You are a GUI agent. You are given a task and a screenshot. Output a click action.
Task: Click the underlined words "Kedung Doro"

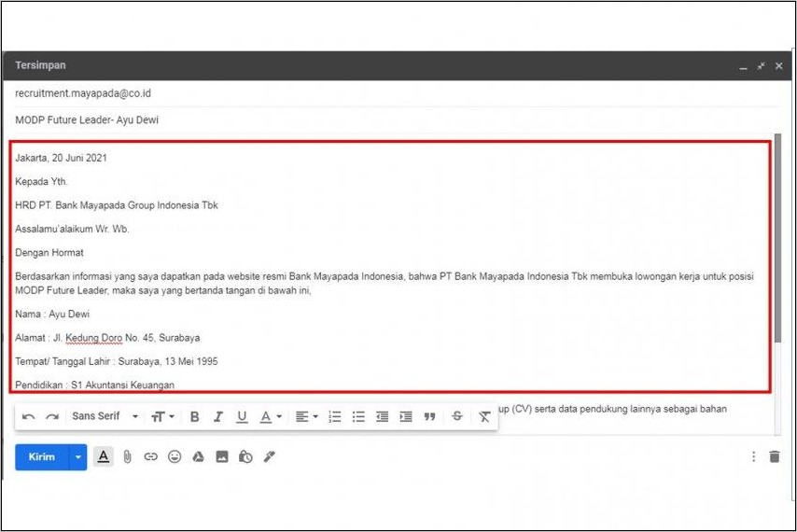click(94, 338)
